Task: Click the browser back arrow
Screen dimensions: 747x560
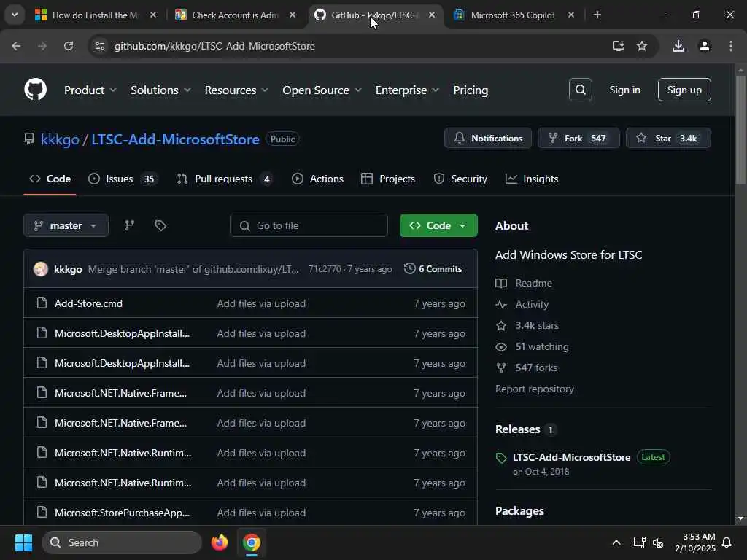Action: click(16, 46)
